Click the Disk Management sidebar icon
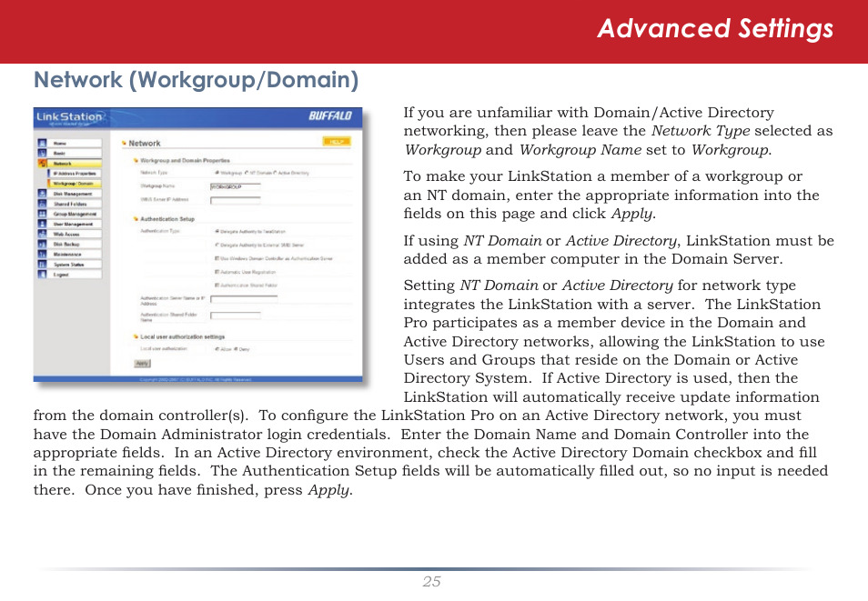 pyautogui.click(x=42, y=194)
